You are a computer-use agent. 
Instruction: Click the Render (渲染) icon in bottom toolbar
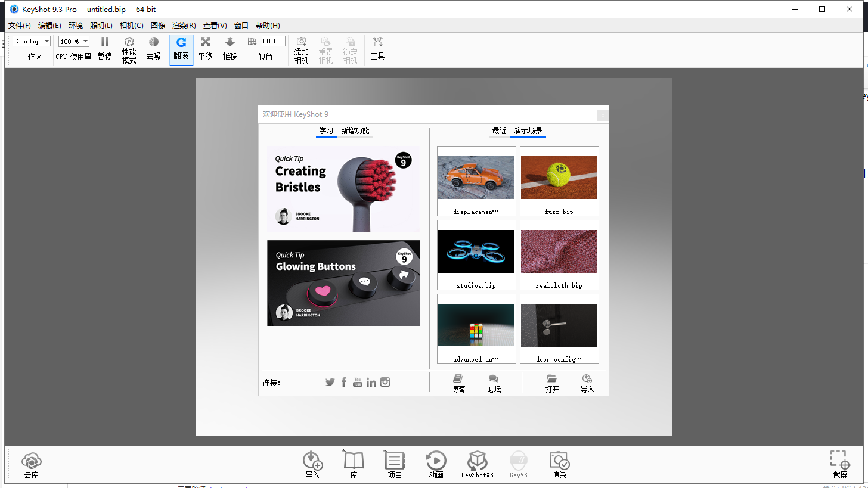click(559, 465)
